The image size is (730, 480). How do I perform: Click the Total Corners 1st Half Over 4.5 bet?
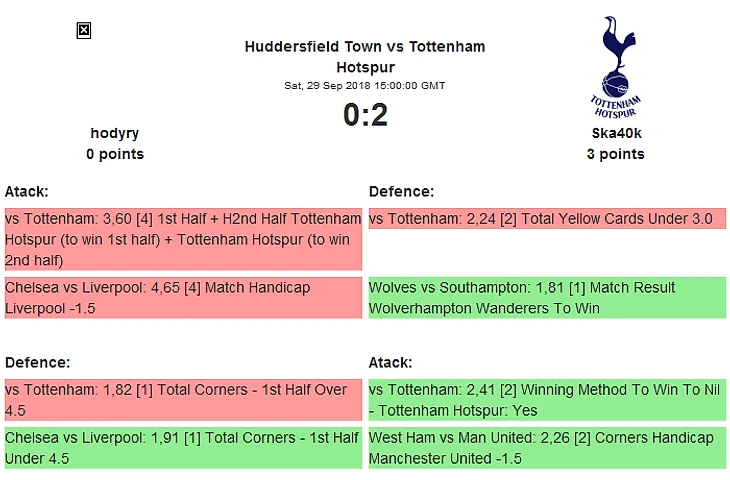click(183, 400)
